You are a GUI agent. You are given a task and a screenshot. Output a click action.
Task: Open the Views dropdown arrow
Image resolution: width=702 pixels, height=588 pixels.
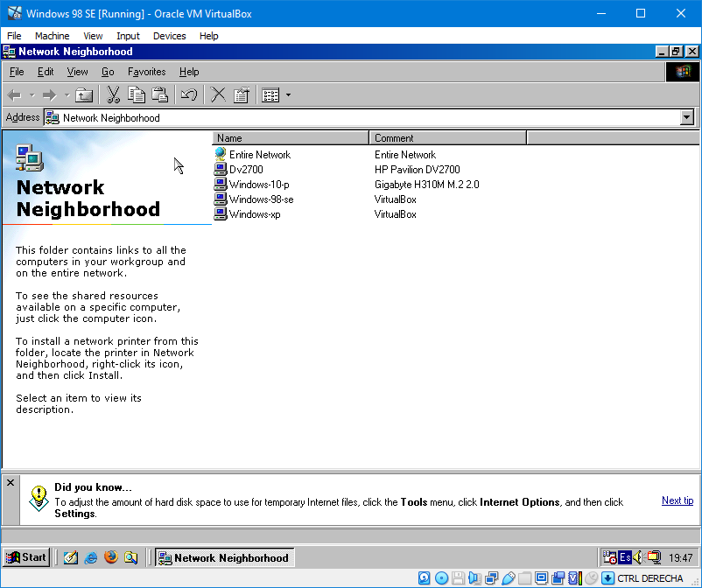[288, 94]
